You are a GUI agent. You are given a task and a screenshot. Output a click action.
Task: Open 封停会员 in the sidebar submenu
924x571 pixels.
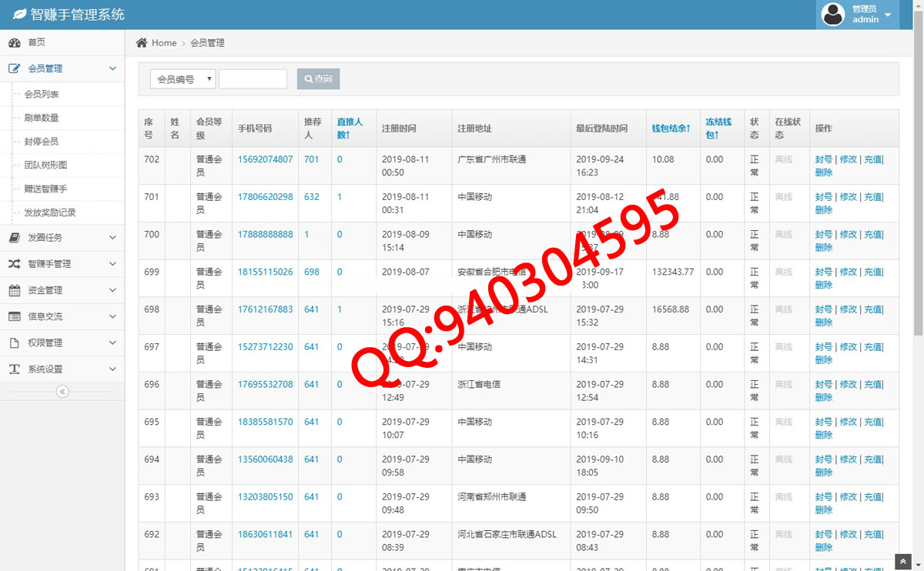pyautogui.click(x=42, y=142)
